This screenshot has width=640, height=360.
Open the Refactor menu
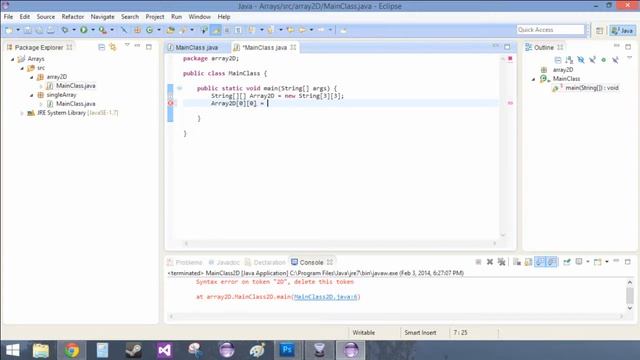coord(73,17)
